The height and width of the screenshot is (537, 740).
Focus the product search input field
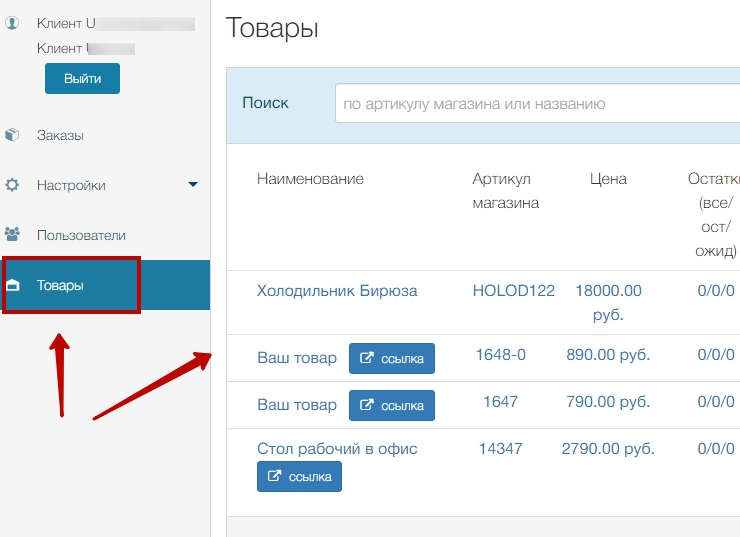(536, 103)
